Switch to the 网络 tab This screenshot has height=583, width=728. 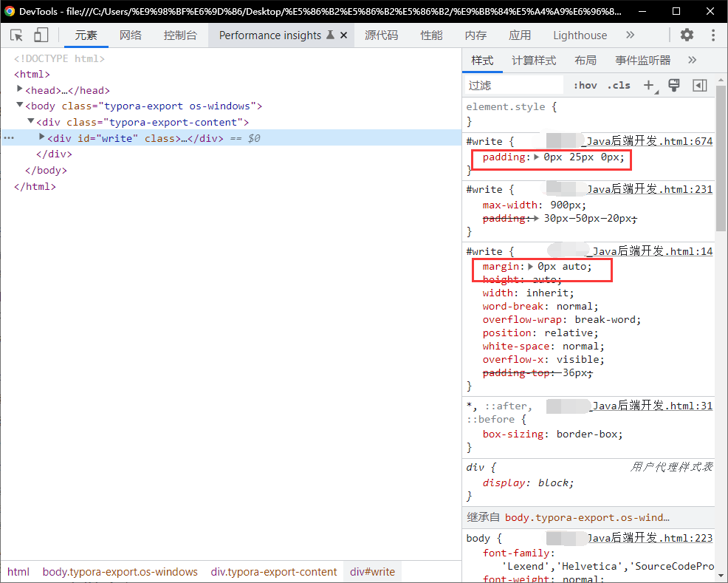coord(131,35)
